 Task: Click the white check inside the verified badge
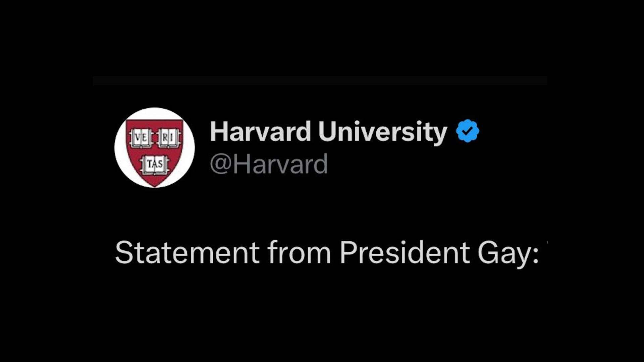coord(468,131)
